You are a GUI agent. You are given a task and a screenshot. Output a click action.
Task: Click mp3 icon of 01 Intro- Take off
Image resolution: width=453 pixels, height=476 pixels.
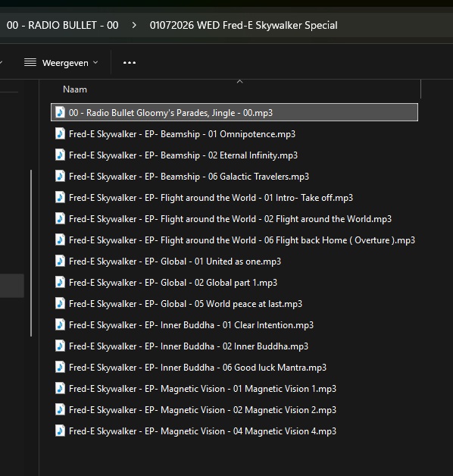pyautogui.click(x=60, y=197)
